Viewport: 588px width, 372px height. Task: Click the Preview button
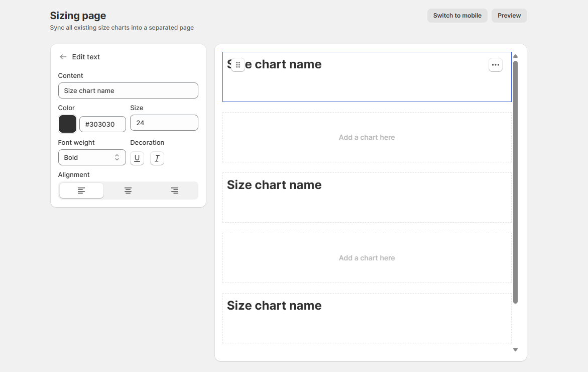[x=509, y=16]
